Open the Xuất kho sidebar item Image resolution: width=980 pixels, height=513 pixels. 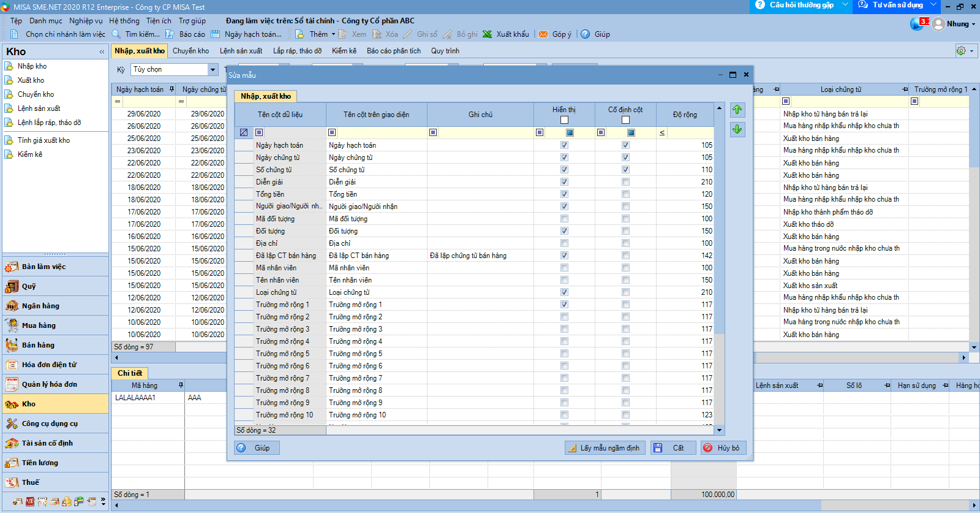pos(31,80)
